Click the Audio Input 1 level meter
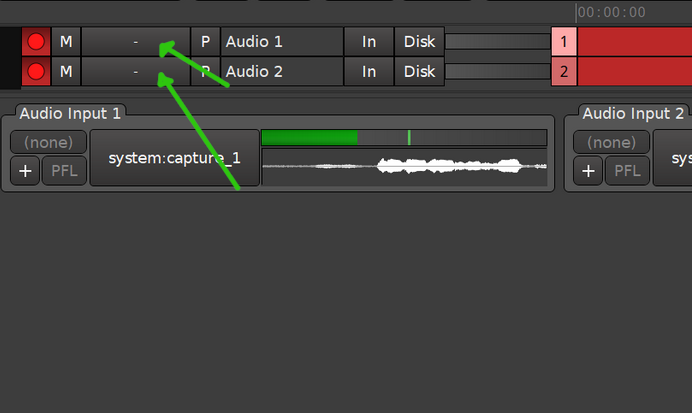Screen dimensions: 692x413 [404, 138]
